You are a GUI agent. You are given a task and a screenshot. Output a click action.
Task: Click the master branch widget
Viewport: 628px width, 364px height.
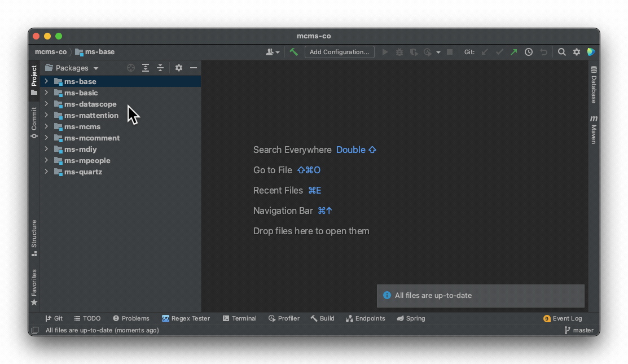click(579, 330)
